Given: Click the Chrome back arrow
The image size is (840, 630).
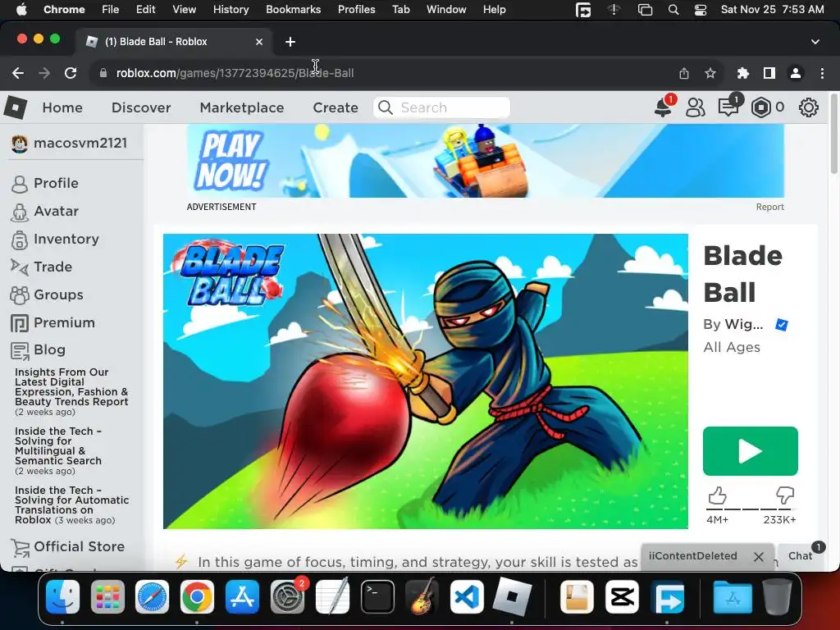Looking at the screenshot, I should click(x=18, y=73).
